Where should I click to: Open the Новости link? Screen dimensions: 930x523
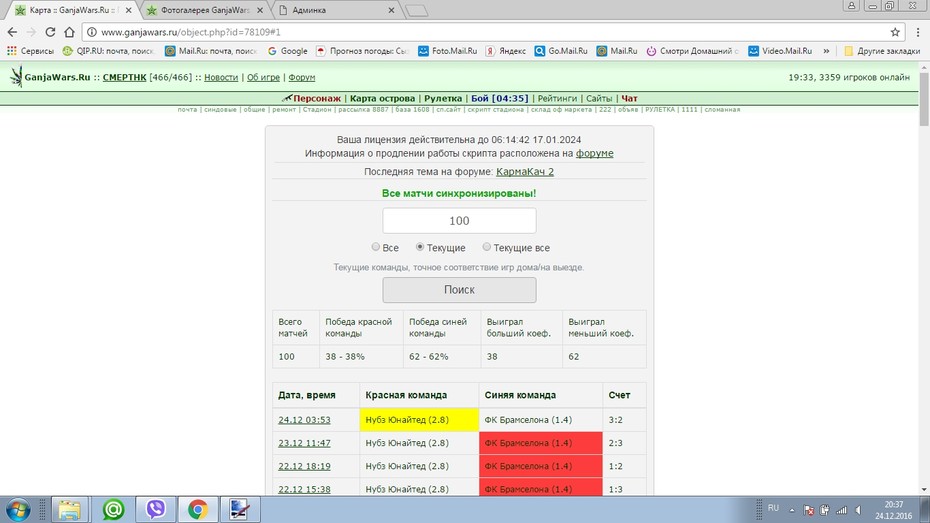click(x=221, y=77)
